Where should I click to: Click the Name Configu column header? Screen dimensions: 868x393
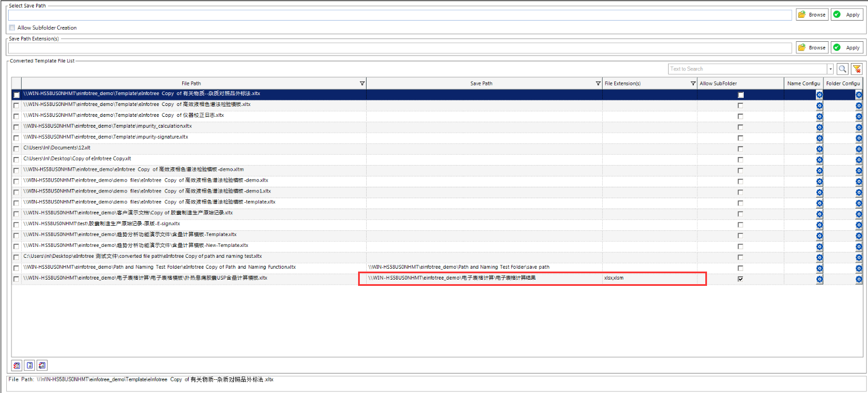[x=803, y=84]
